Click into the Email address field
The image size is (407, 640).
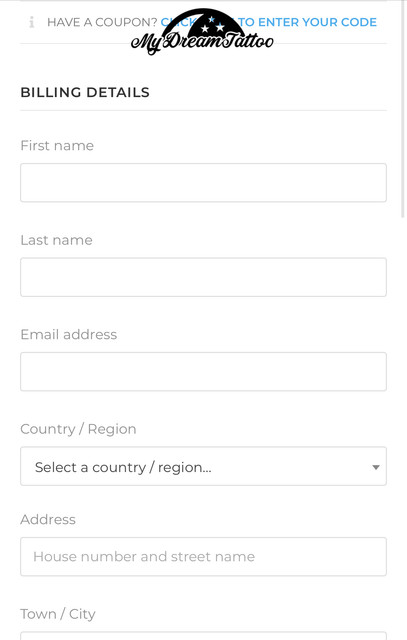203,371
